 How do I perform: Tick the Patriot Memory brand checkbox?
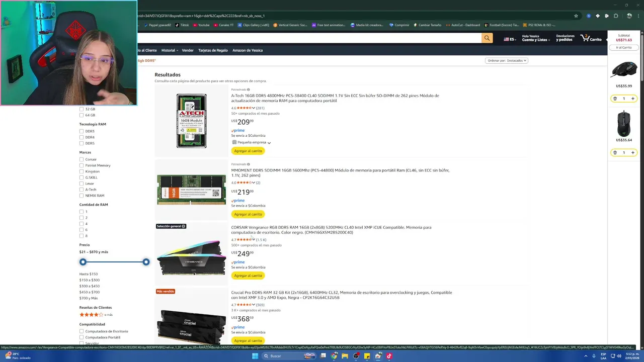click(x=82, y=165)
